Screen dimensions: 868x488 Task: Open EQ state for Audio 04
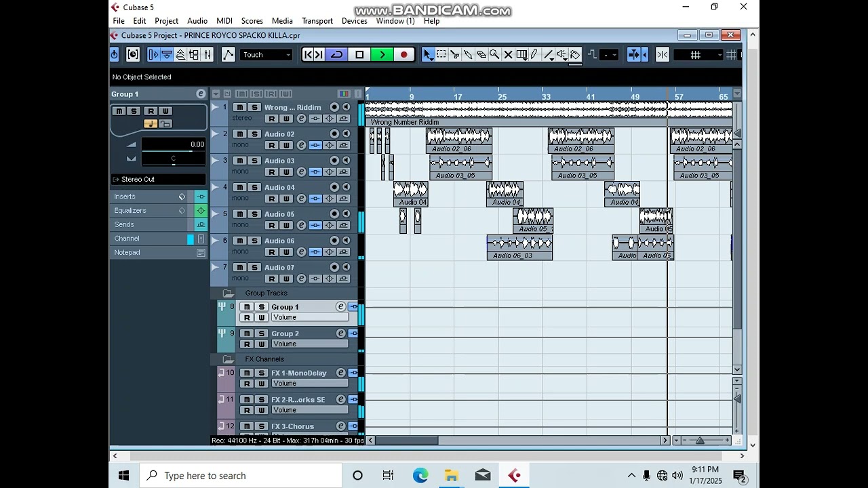(x=330, y=199)
